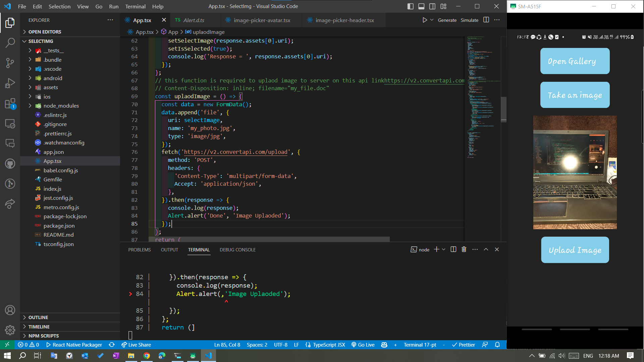Toggle the secondary sidebar visibility
Viewport: 644px width, 362px height.
(x=432, y=6)
